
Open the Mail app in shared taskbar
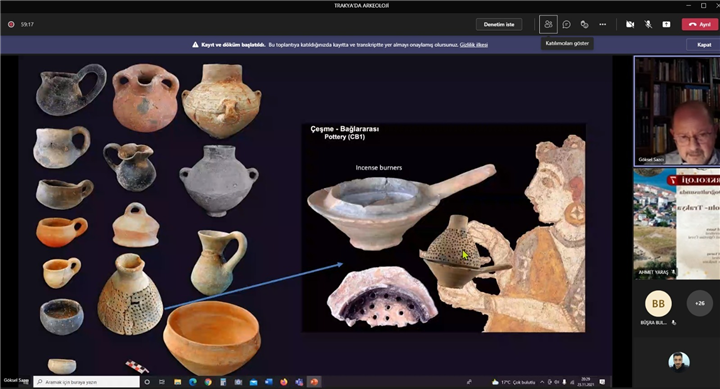point(253,382)
